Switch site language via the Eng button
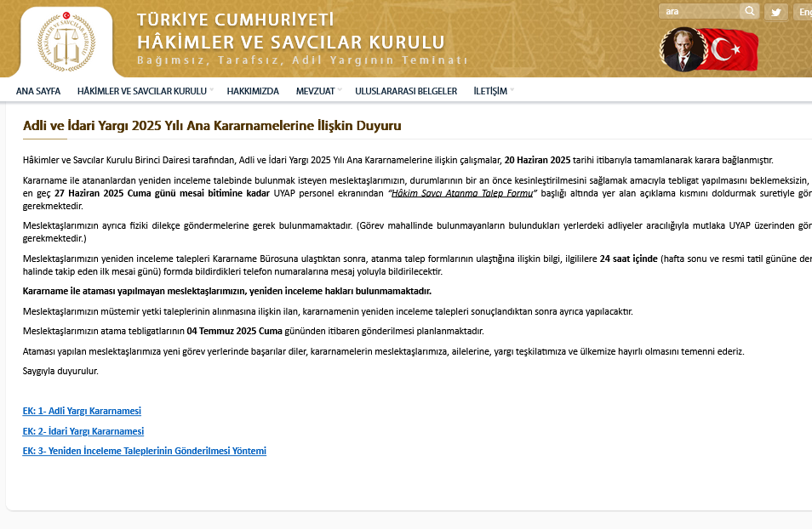812x529 pixels. tap(803, 12)
